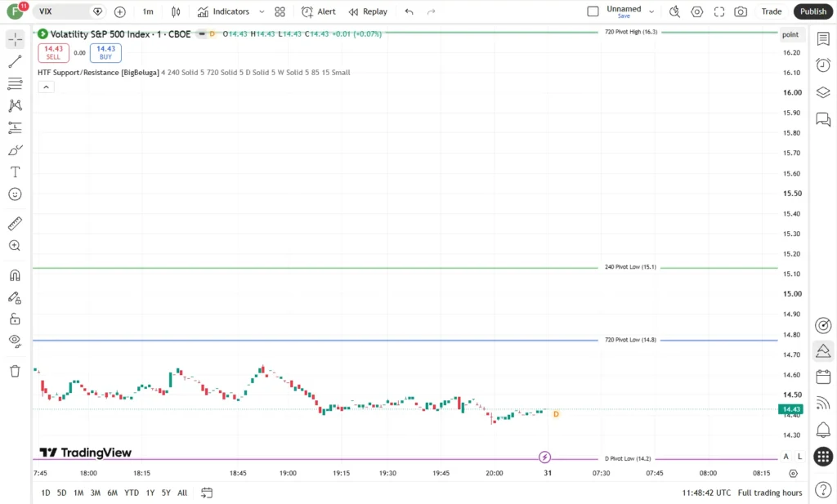This screenshot has height=504, width=837.
Task: Start bar Replay mode
Action: click(x=368, y=11)
